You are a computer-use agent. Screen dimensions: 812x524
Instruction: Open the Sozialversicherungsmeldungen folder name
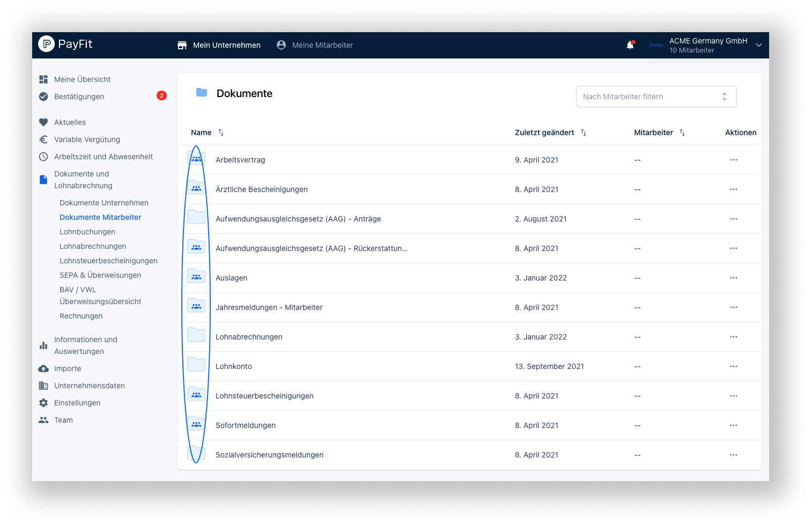tap(269, 455)
